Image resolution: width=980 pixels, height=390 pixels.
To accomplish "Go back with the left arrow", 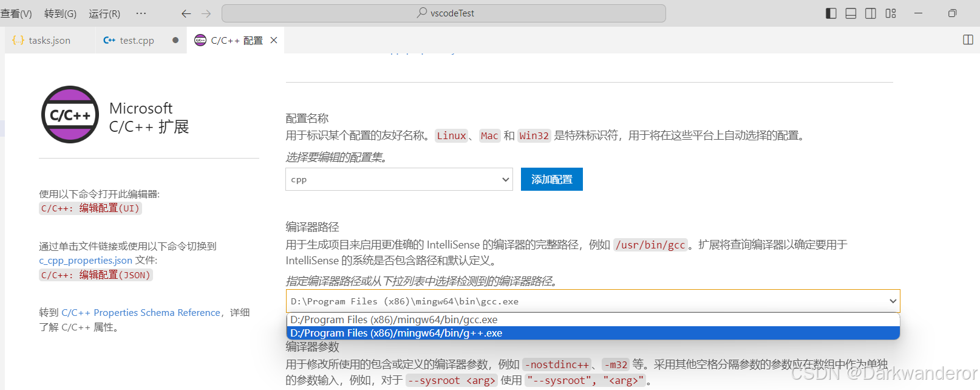I will pyautogui.click(x=186, y=13).
